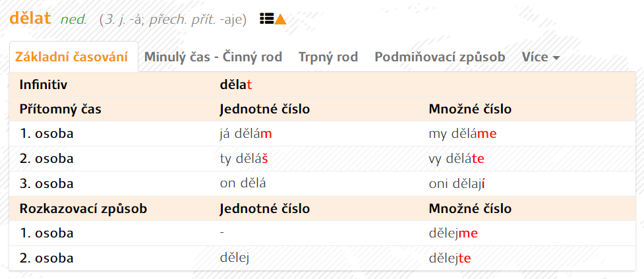Screen dimensions: 644x279
Task: Click the form oni dělají
Action: [457, 183]
